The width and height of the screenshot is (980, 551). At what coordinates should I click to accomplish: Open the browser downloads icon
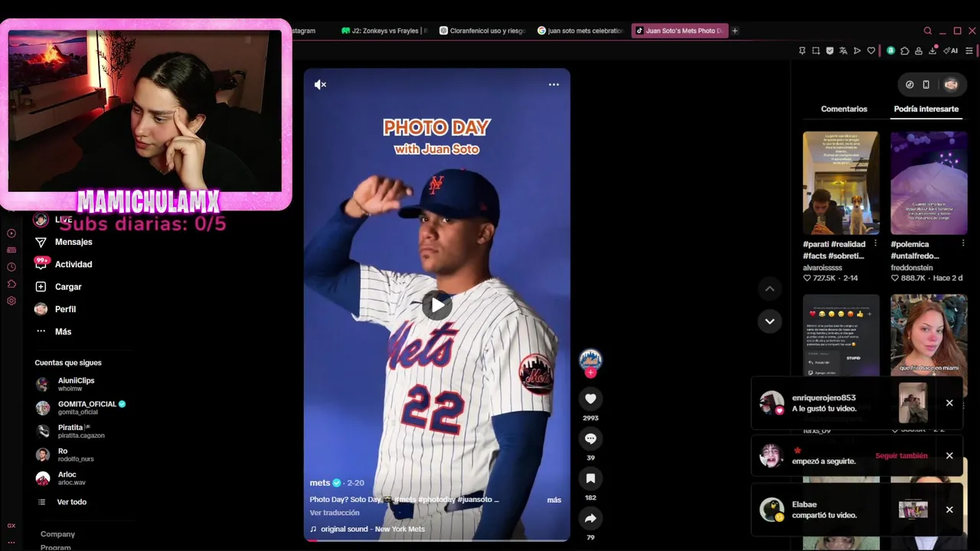(933, 51)
